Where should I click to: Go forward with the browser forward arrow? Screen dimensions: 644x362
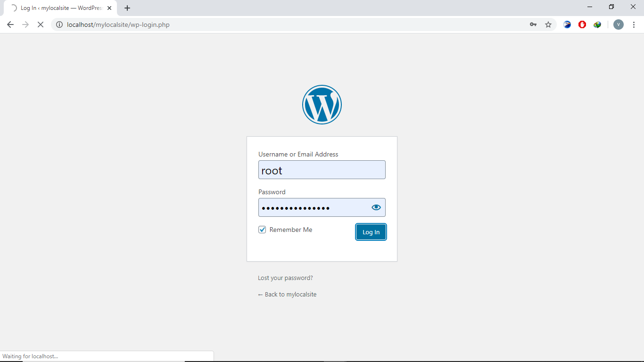[25, 25]
